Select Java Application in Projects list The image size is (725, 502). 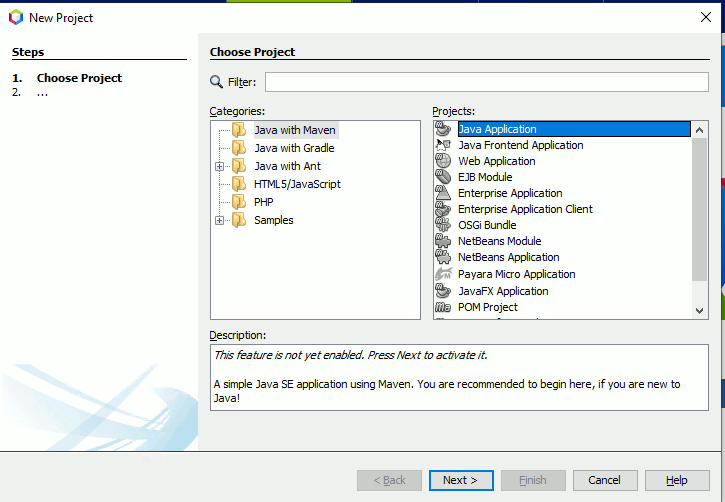(x=574, y=129)
